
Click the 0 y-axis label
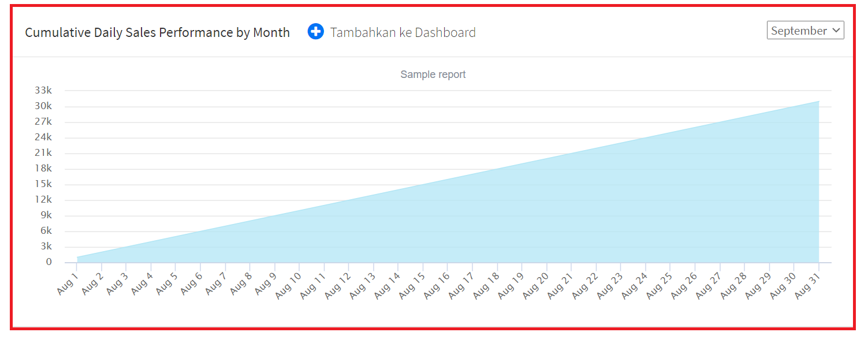pos(49,262)
